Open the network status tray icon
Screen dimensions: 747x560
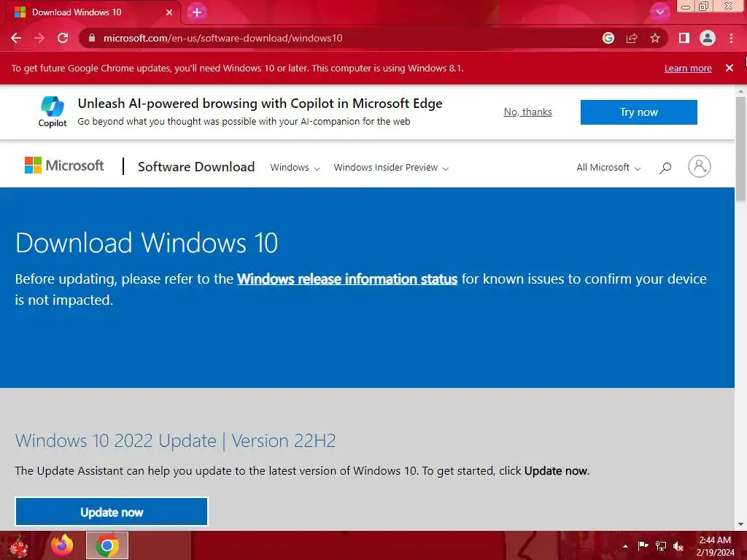tap(661, 546)
